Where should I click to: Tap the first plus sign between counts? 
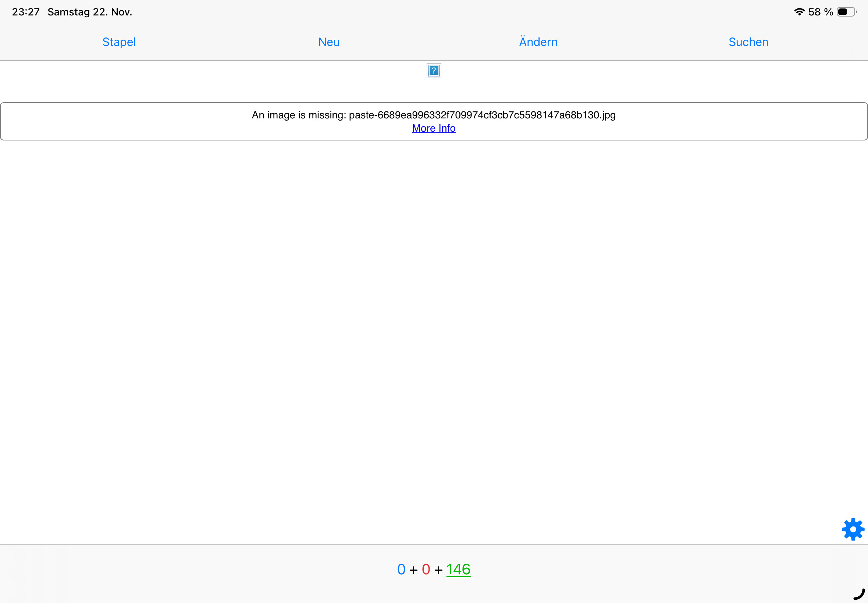pos(413,570)
